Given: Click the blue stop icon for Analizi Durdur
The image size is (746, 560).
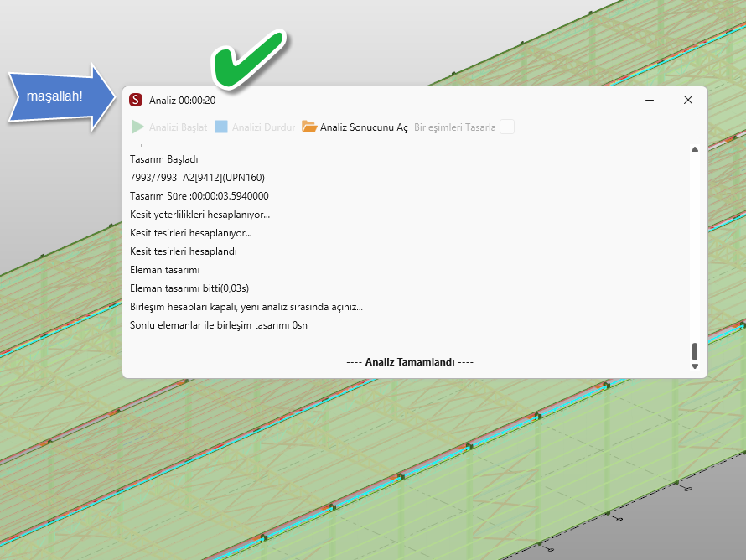Looking at the screenshot, I should pos(221,127).
